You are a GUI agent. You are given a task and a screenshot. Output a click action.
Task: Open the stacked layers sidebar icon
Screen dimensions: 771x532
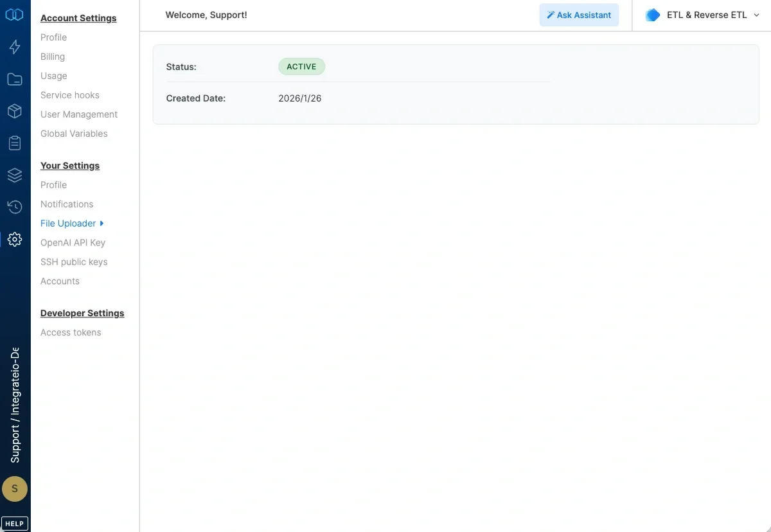point(14,175)
